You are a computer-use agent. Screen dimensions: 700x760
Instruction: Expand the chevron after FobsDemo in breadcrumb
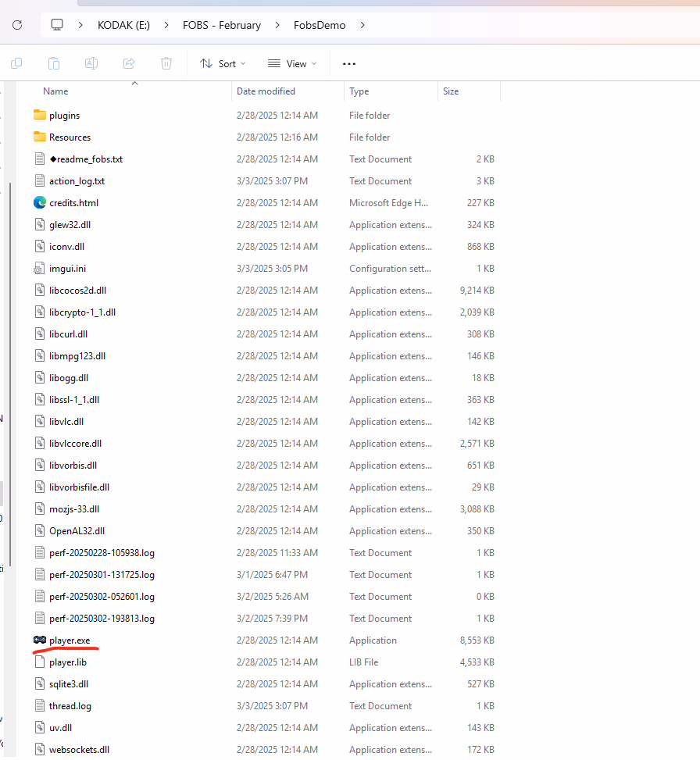point(362,25)
